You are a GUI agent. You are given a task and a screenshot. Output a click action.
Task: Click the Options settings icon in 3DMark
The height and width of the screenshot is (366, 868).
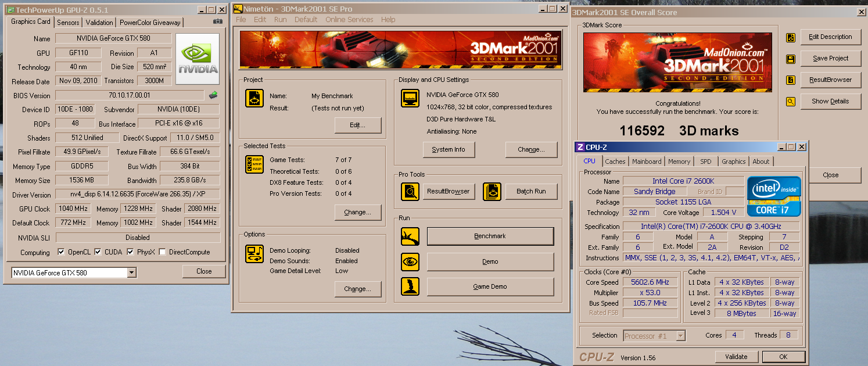(254, 254)
